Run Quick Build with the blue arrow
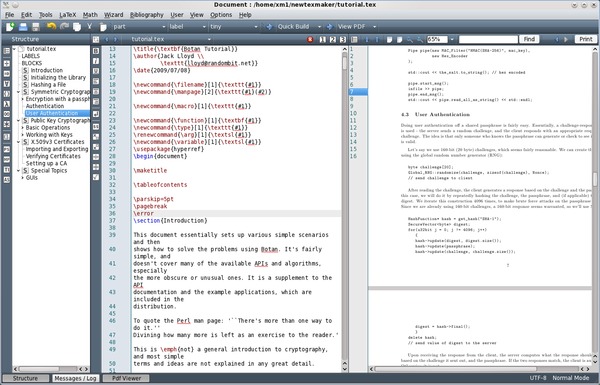 point(269,26)
